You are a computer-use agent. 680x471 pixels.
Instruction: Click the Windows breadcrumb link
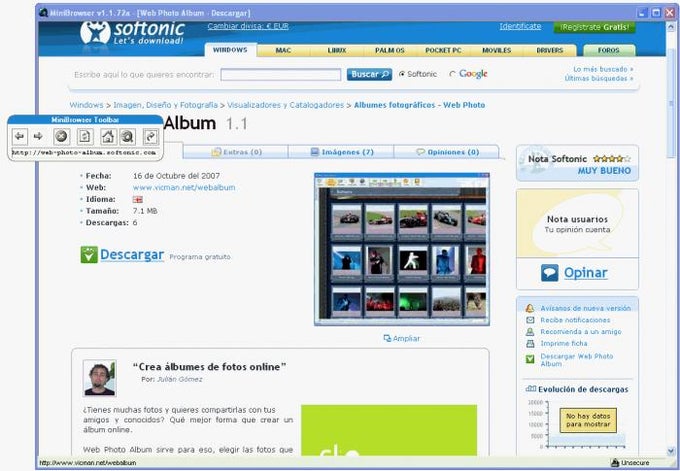[86, 105]
